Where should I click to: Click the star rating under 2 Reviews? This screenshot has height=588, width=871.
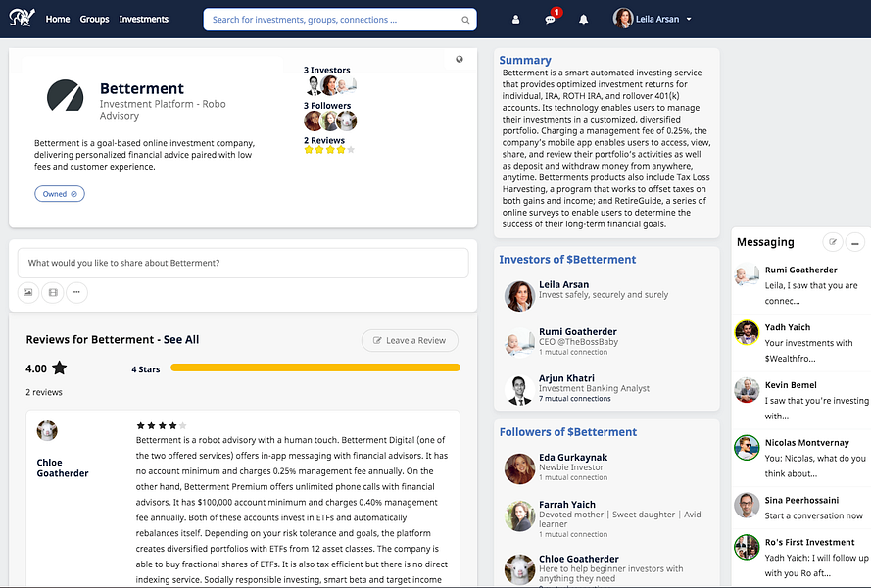pos(329,150)
